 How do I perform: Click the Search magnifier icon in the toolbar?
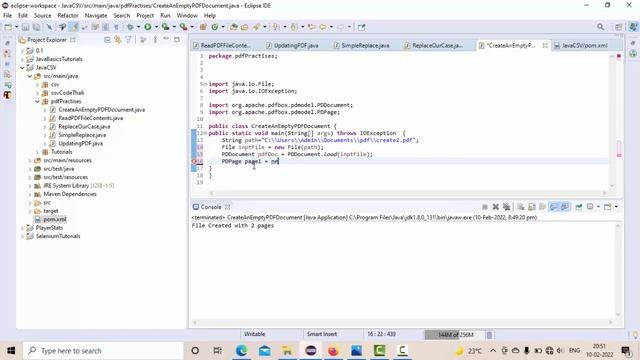(600, 27)
